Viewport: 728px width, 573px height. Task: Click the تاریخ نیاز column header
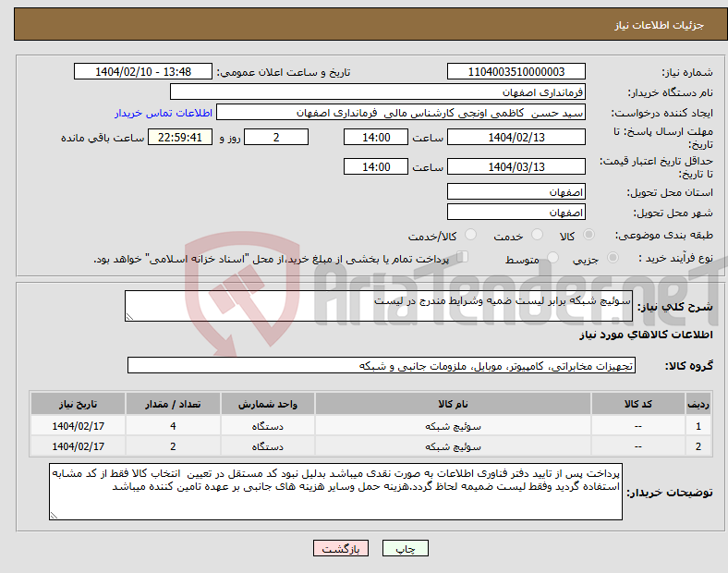click(x=78, y=404)
